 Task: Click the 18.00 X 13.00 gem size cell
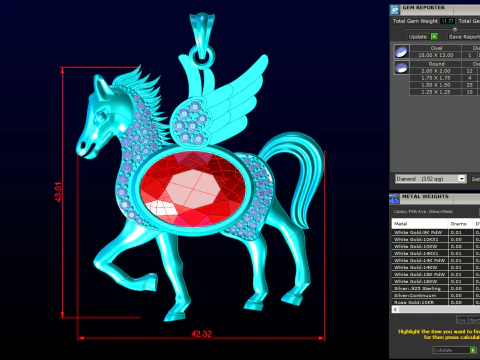tap(436, 55)
